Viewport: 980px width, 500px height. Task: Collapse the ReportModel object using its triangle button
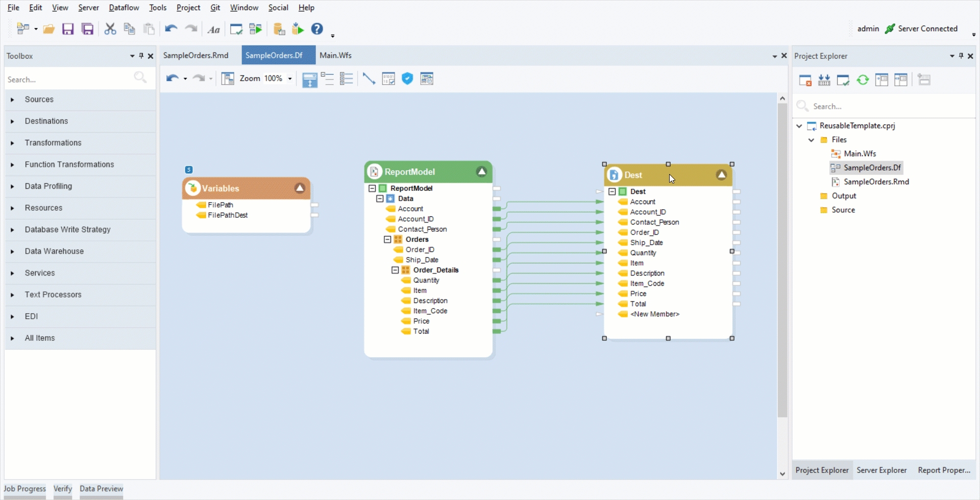pos(481,172)
